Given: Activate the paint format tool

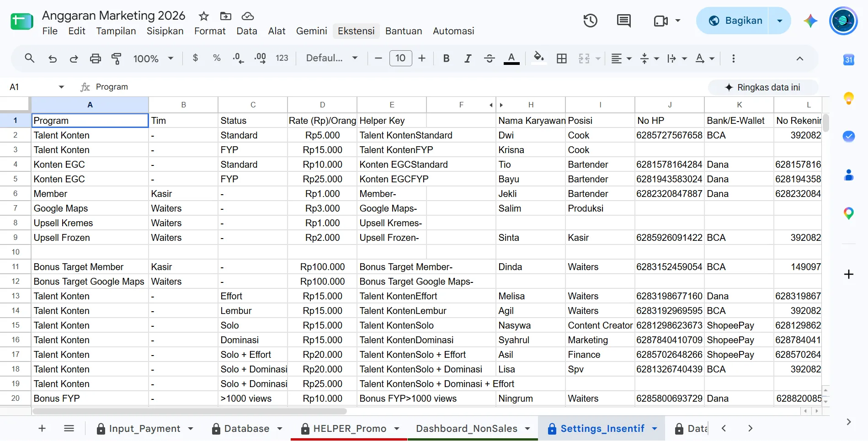Looking at the screenshot, I should [116, 58].
